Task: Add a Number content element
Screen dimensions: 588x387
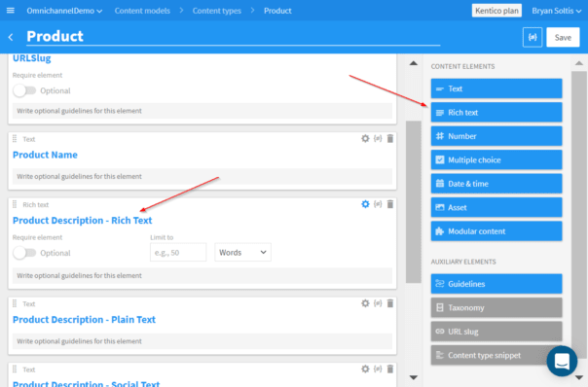Action: click(496, 136)
